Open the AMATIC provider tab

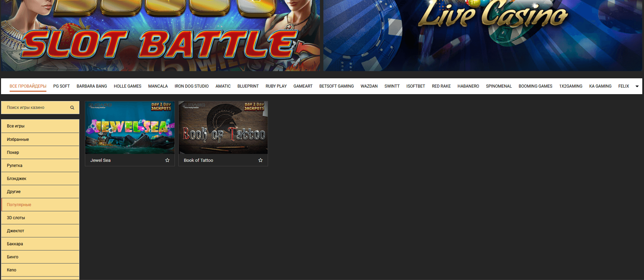click(x=223, y=86)
